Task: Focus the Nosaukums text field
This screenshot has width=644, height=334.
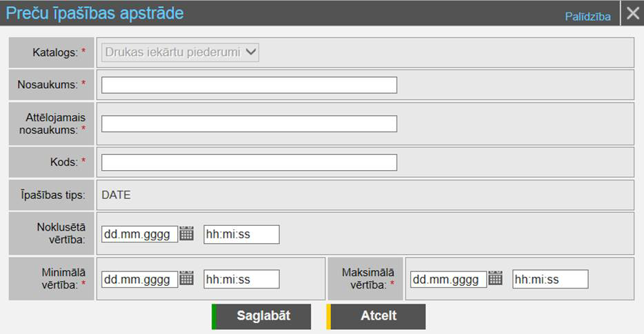Action: tap(249, 85)
